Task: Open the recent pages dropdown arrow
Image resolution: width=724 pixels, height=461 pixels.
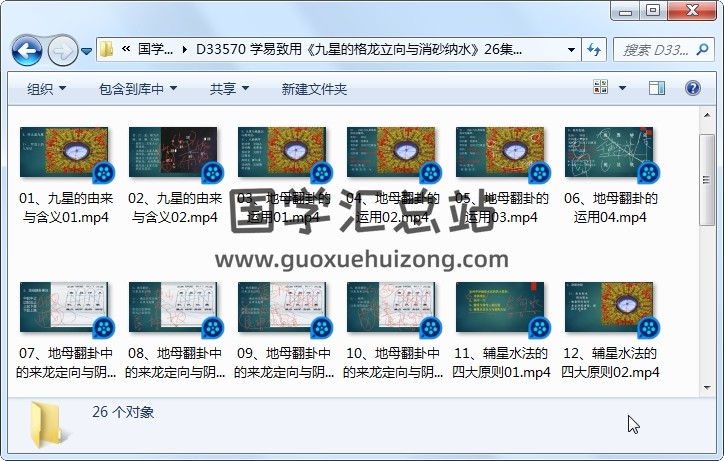Action: [86, 51]
